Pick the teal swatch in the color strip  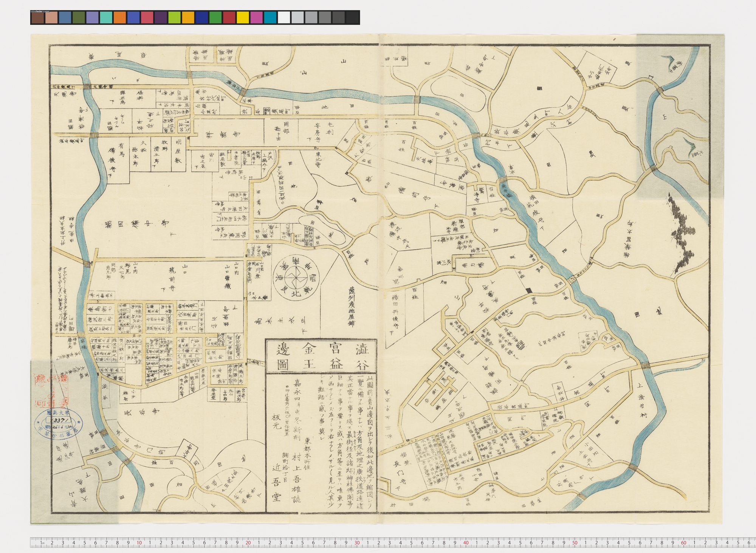(x=106, y=18)
